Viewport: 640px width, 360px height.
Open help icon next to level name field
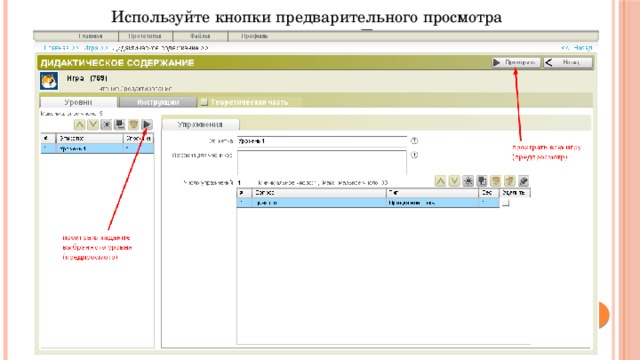point(414,141)
